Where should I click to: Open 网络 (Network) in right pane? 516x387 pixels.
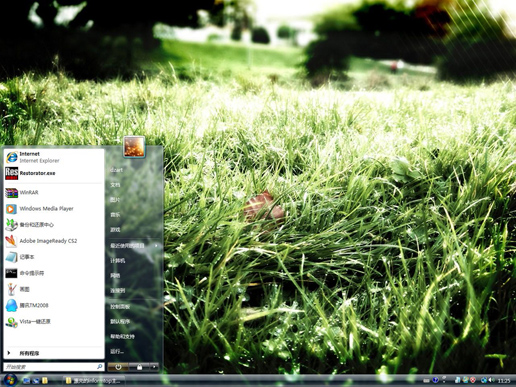point(115,276)
